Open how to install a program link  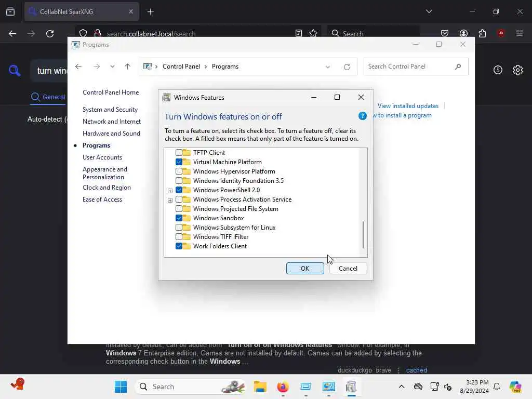[x=403, y=115]
